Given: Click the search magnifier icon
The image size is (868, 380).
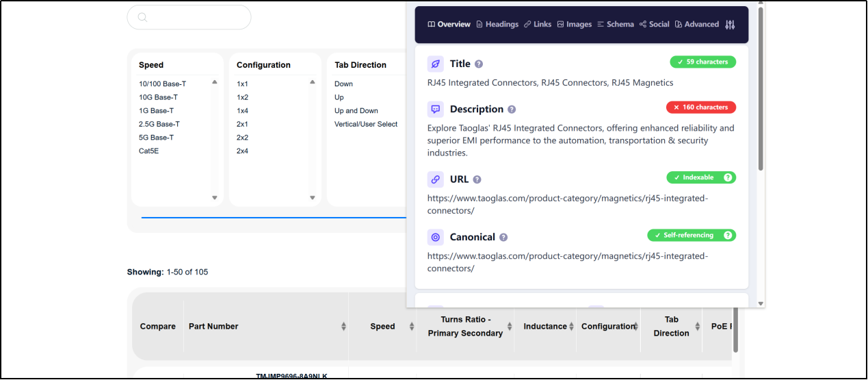Looking at the screenshot, I should click(142, 17).
